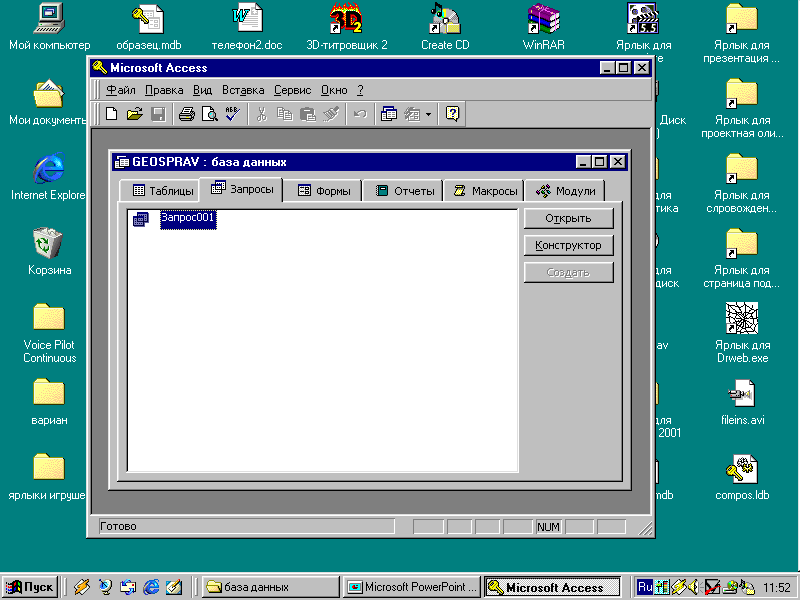Click the Undo arrow icon
This screenshot has width=800, height=600.
click(360, 114)
